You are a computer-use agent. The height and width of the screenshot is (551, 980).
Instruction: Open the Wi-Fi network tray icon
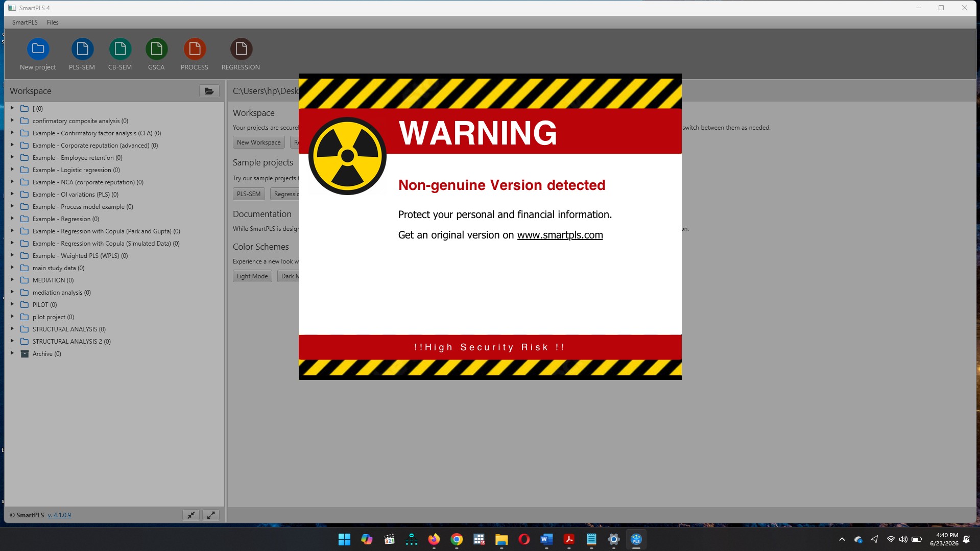(x=891, y=539)
